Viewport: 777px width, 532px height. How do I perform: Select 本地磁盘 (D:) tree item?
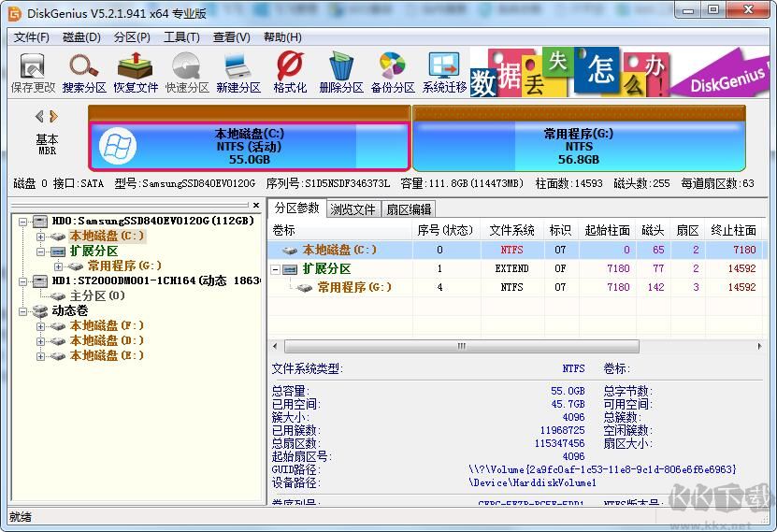click(x=107, y=340)
